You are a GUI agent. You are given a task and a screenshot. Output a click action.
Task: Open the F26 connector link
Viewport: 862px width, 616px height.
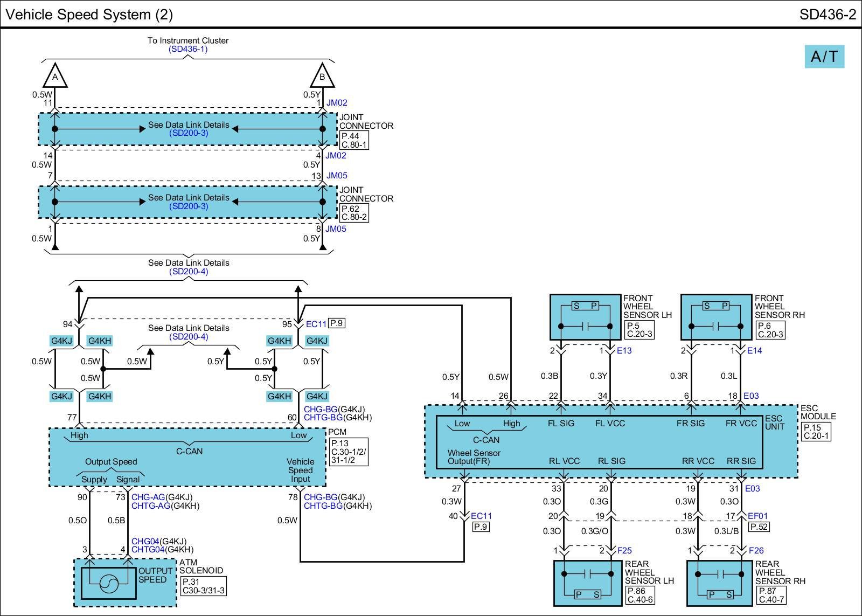[756, 550]
